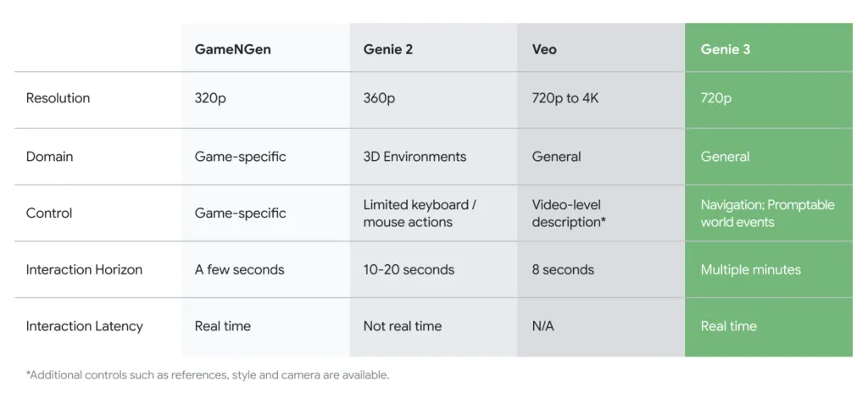Select the Genie 2 column header
Screen dimensions: 868x404
[388, 49]
